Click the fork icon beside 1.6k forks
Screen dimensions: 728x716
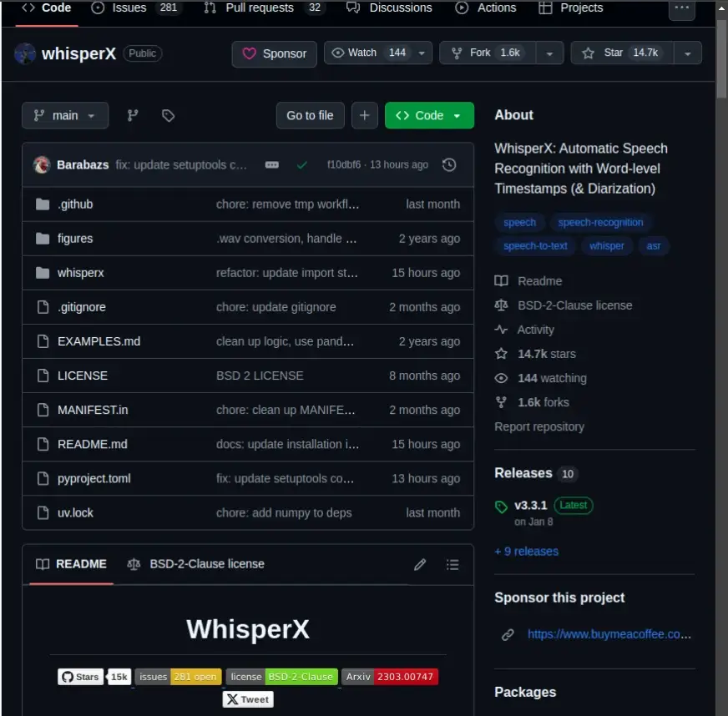pyautogui.click(x=501, y=402)
